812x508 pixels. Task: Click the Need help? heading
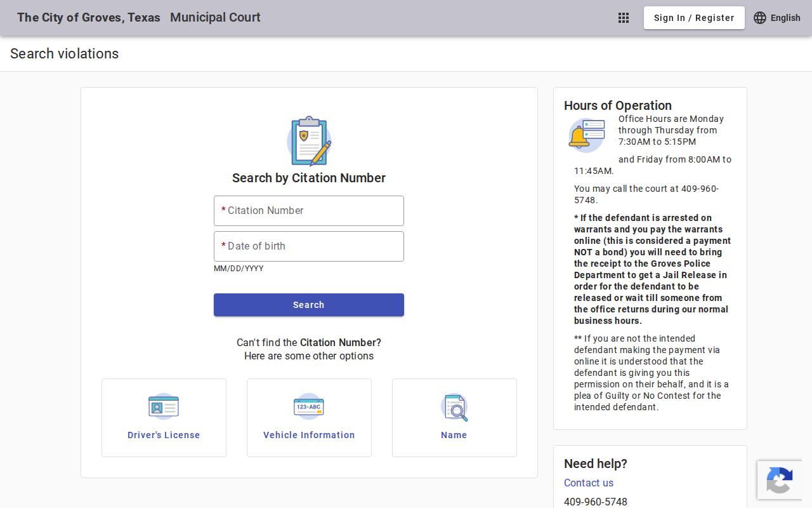(596, 464)
